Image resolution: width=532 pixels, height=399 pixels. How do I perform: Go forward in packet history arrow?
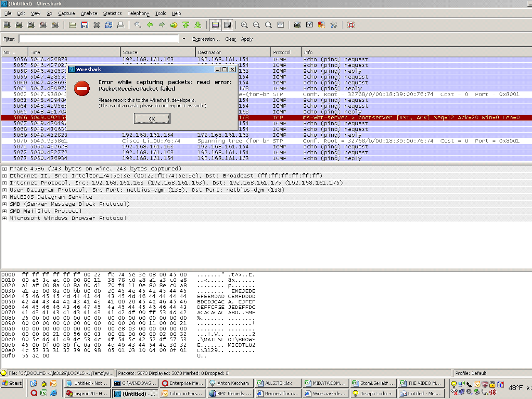pyautogui.click(x=162, y=25)
